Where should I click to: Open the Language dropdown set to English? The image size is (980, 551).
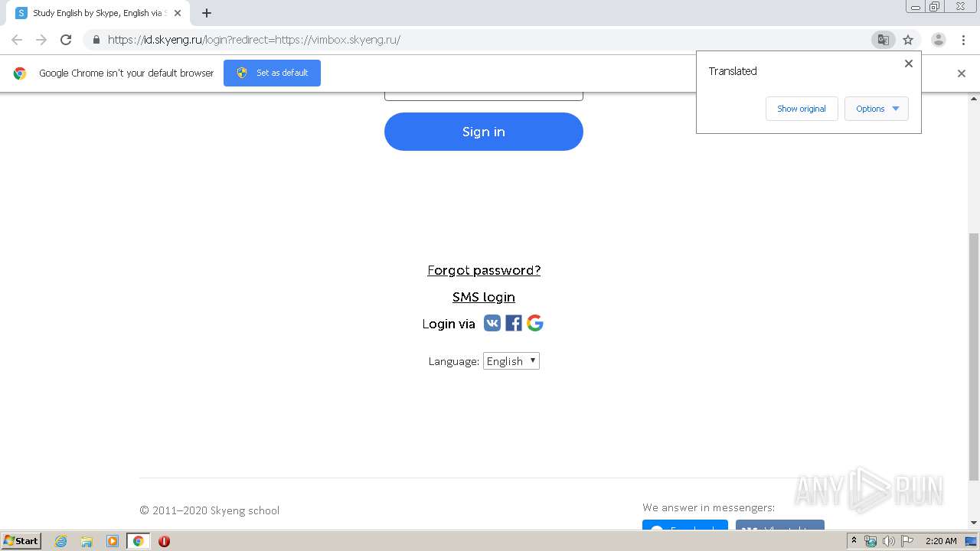[511, 361]
